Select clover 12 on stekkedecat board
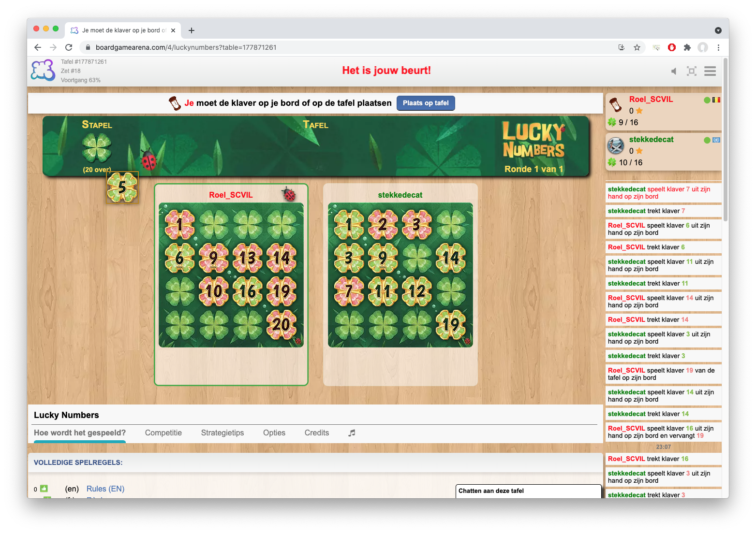The width and height of the screenshot is (756, 534). pyautogui.click(x=417, y=291)
